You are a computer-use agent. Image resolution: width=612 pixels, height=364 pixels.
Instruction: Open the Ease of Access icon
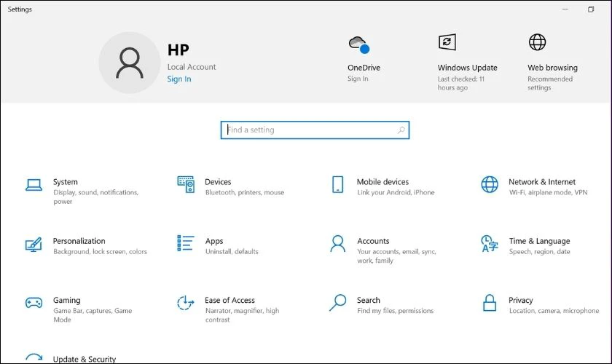tap(185, 303)
